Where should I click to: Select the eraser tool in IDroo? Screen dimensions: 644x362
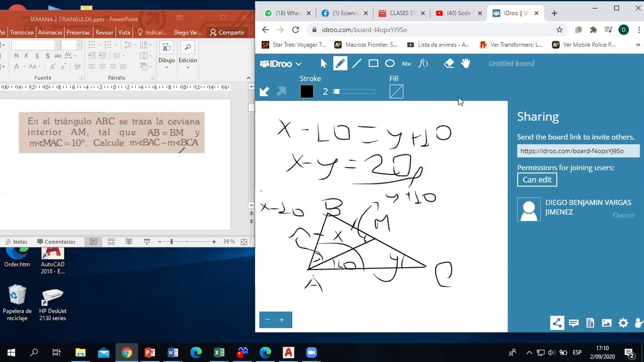pos(449,63)
